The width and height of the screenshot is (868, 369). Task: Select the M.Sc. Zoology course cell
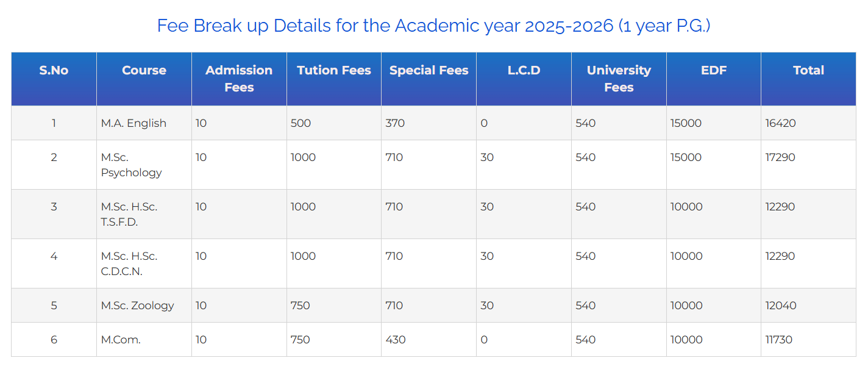[138, 306]
